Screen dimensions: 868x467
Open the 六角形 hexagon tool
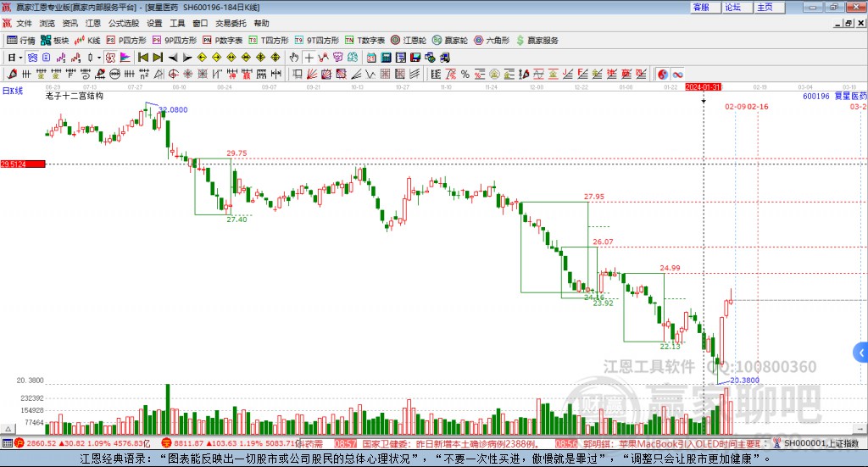[492, 41]
